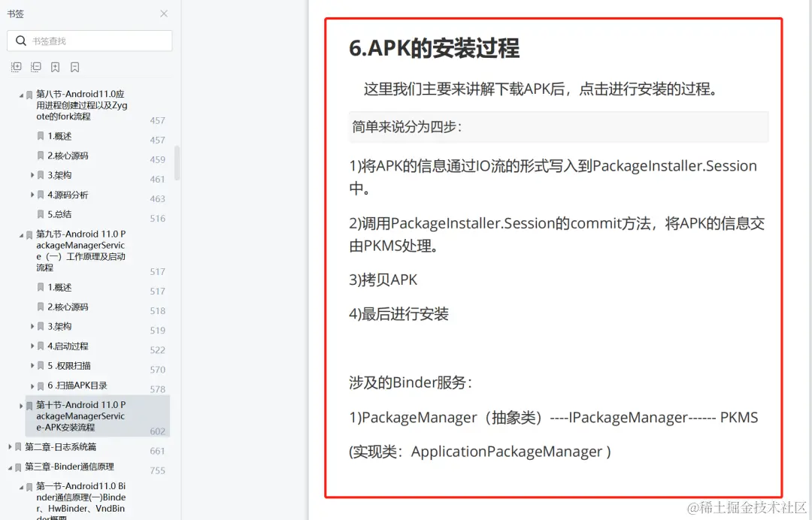This screenshot has height=520, width=812.
Task: Open 第二章-日志系统篇 bookmark
Action: (x=61, y=447)
